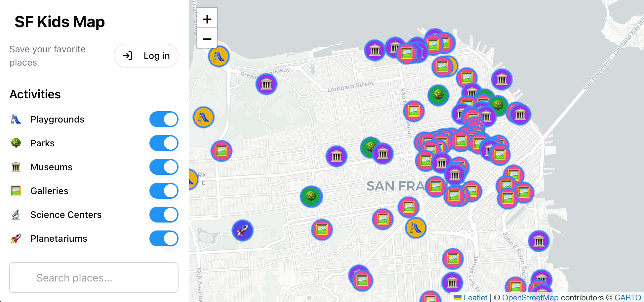
Task: Select playground marker in the Presidio area
Action: pyautogui.click(x=204, y=117)
